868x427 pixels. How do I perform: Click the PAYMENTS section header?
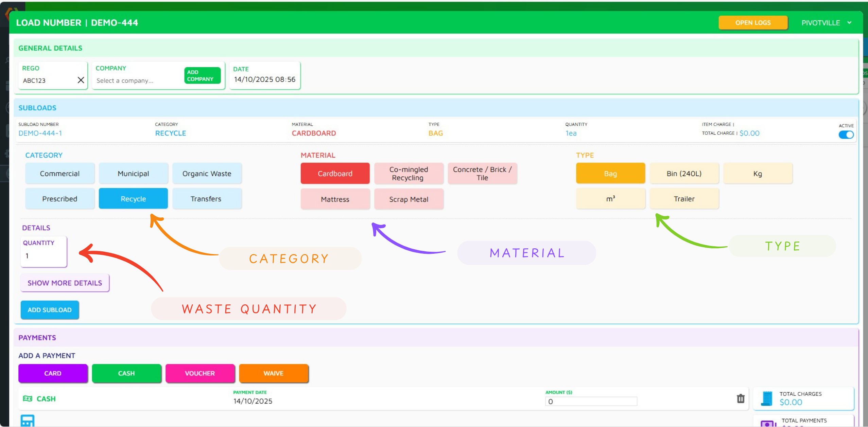[x=37, y=338]
